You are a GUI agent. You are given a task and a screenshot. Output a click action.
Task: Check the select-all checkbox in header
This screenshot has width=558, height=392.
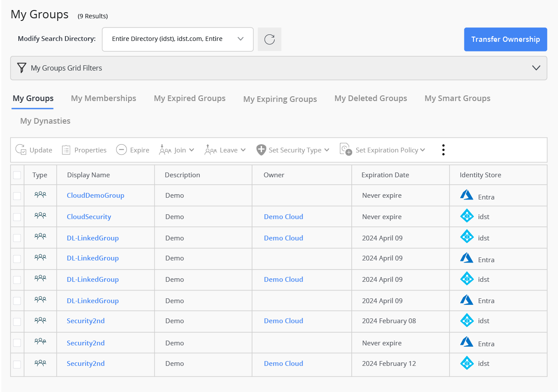pos(17,175)
